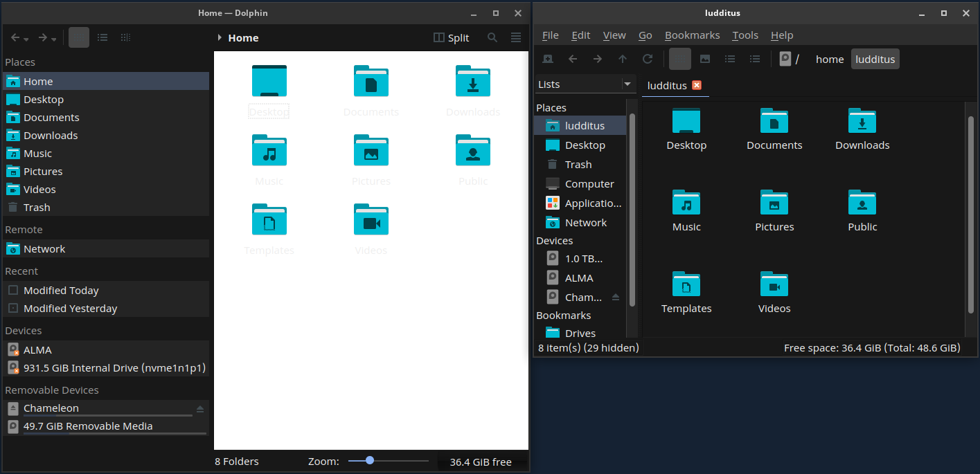Expand the breadcrumb arrow before Home
980x474 pixels.
[x=220, y=38]
